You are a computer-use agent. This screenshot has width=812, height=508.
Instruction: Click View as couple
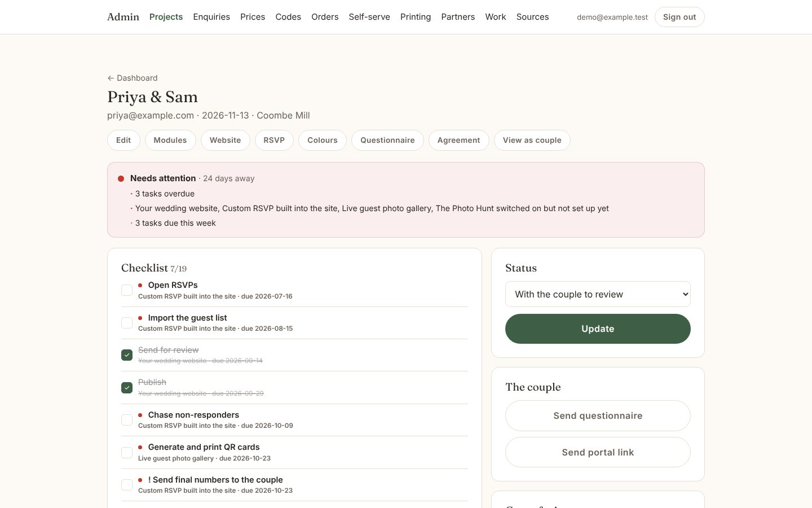click(532, 140)
